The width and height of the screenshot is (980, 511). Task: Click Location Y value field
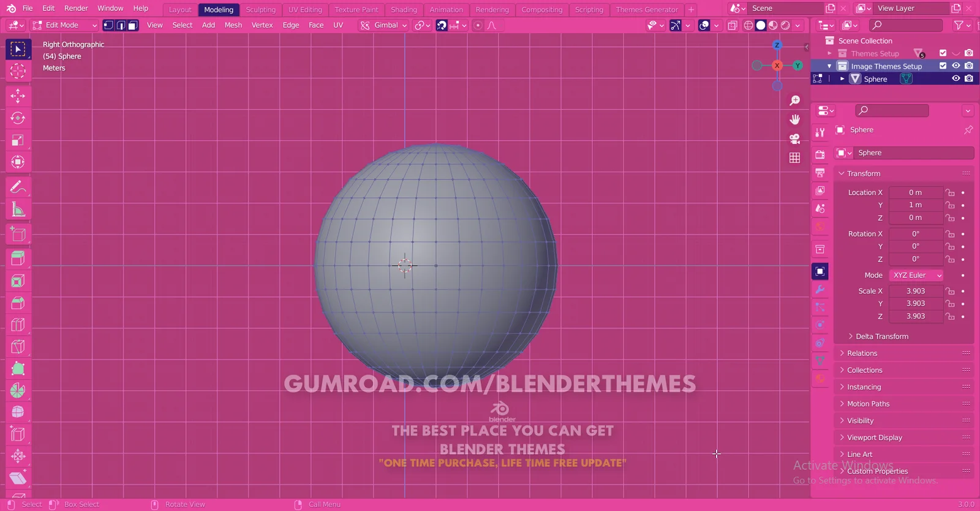click(x=916, y=205)
